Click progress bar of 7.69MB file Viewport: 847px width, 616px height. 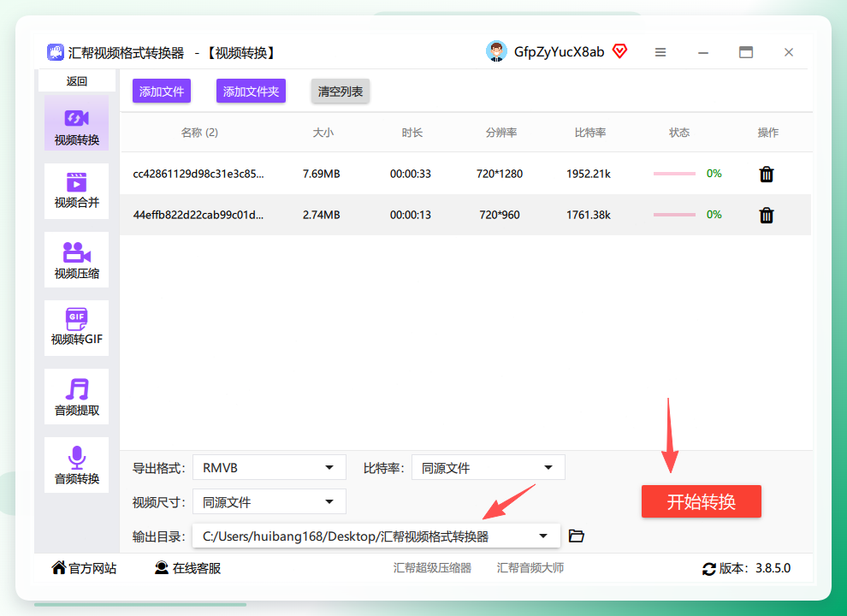tap(674, 174)
